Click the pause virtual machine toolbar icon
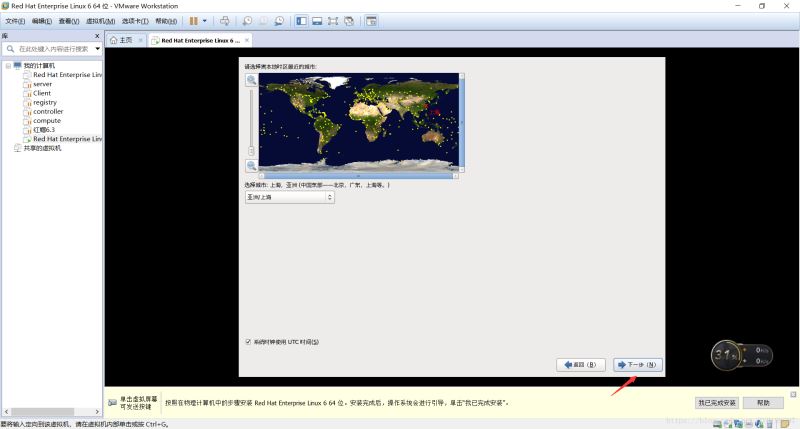The height and width of the screenshot is (429, 800). (x=194, y=20)
